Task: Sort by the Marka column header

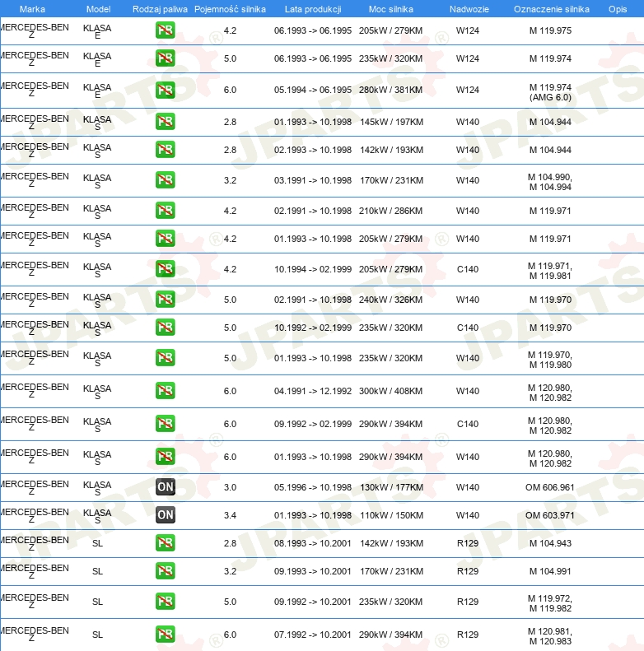Action: 32,8
